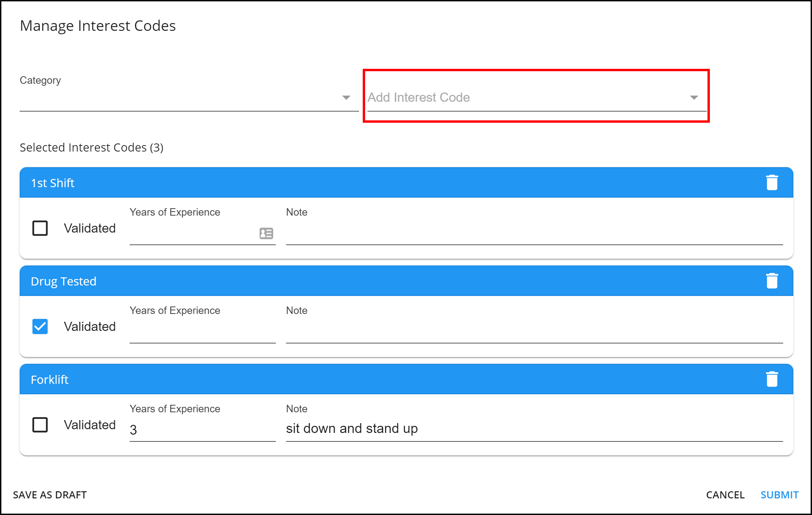Screen dimensions: 812x515
Task: Remove the Forklift interest code
Action: (772, 379)
